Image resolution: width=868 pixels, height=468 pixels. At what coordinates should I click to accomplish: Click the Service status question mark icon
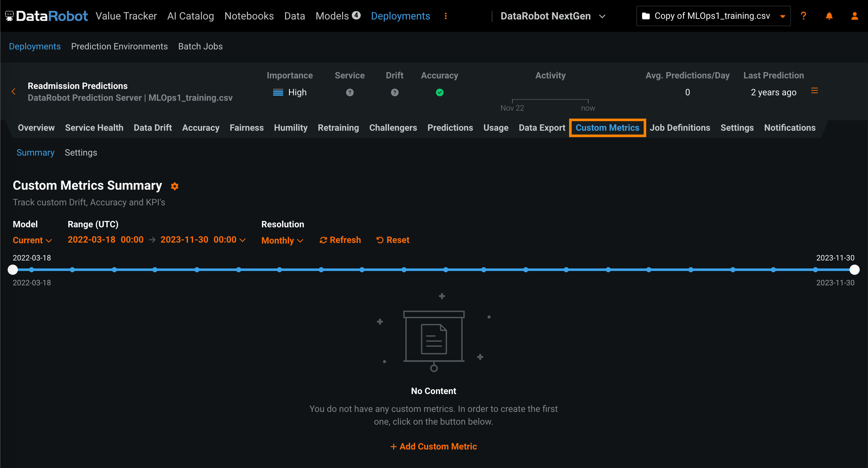click(350, 92)
